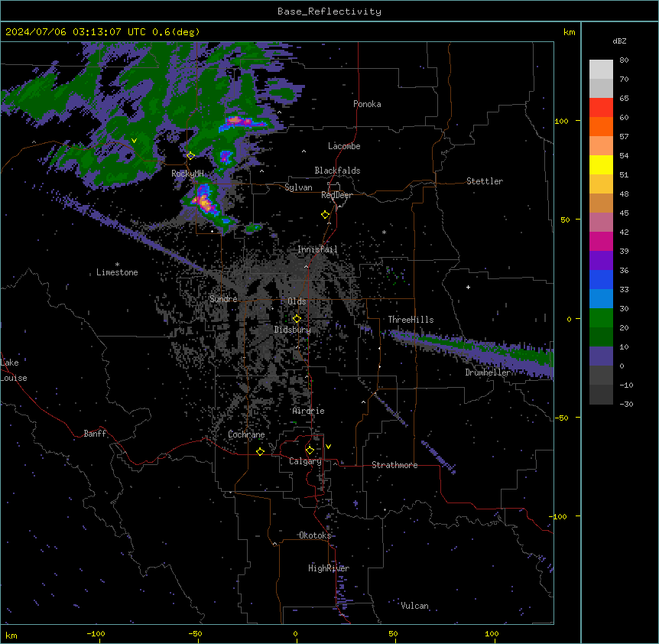Pick the yellow 51-54 dBZ legend color
Viewport: 659px width, 644px height.
(x=601, y=164)
